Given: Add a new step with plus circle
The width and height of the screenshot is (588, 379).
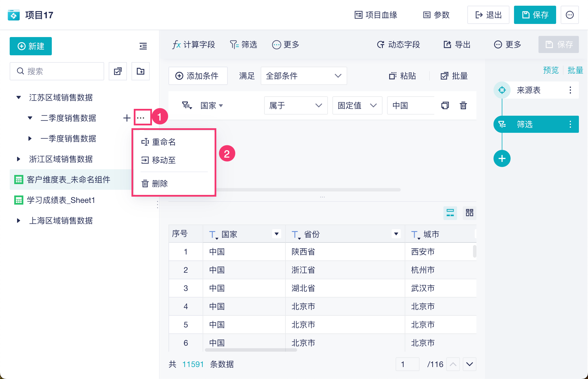Looking at the screenshot, I should click(502, 158).
